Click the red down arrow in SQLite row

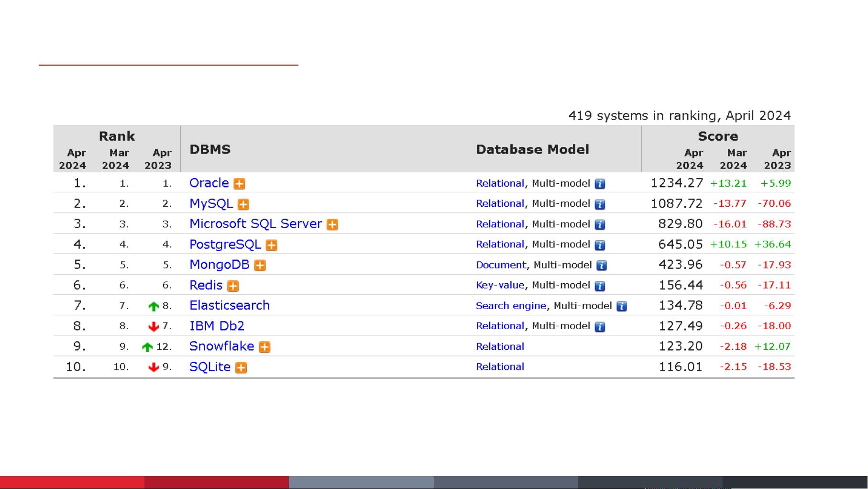154,367
